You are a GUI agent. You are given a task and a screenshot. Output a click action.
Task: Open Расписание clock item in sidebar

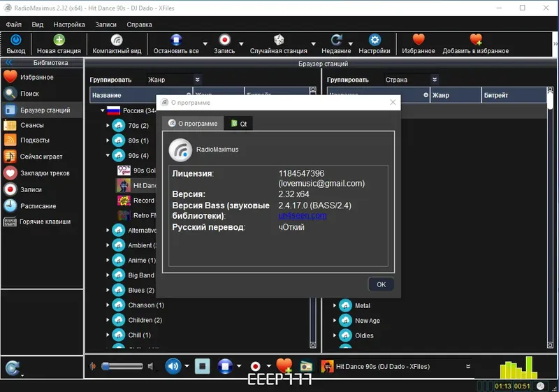pyautogui.click(x=38, y=206)
